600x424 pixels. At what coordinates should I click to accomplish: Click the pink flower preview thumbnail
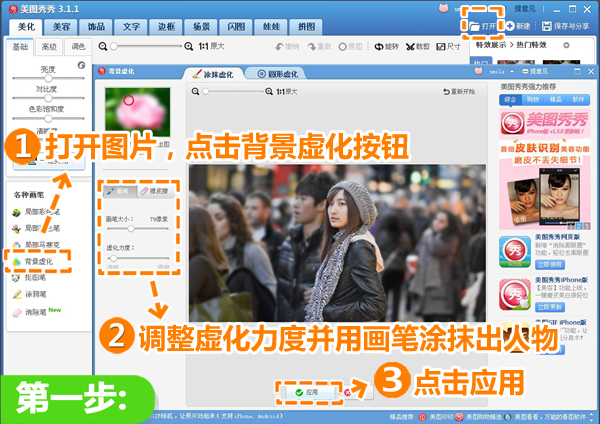[x=138, y=112]
